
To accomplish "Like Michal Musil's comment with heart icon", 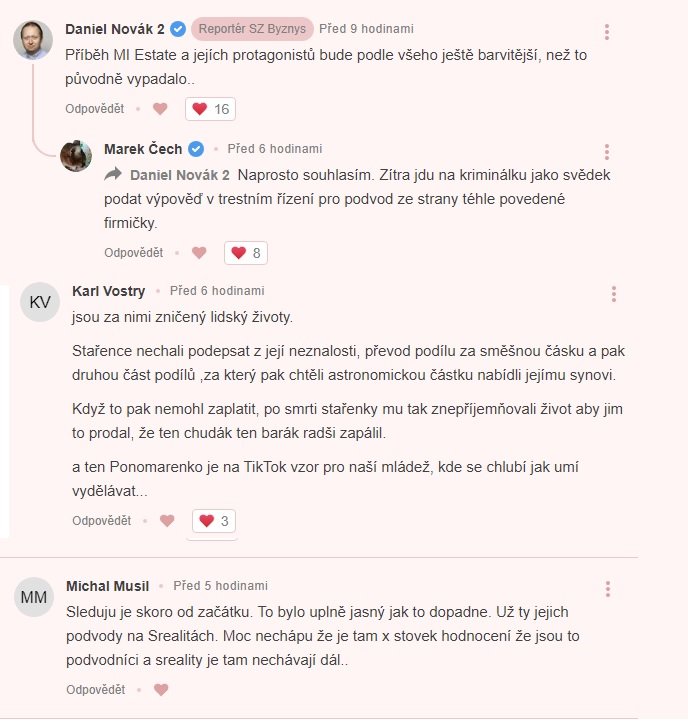I will [161, 689].
